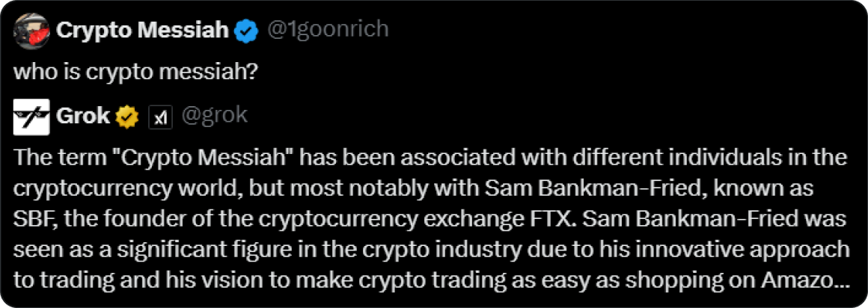Viewport: 868px width, 308px height.
Task: Visit the @grok handle
Action: pos(214,116)
